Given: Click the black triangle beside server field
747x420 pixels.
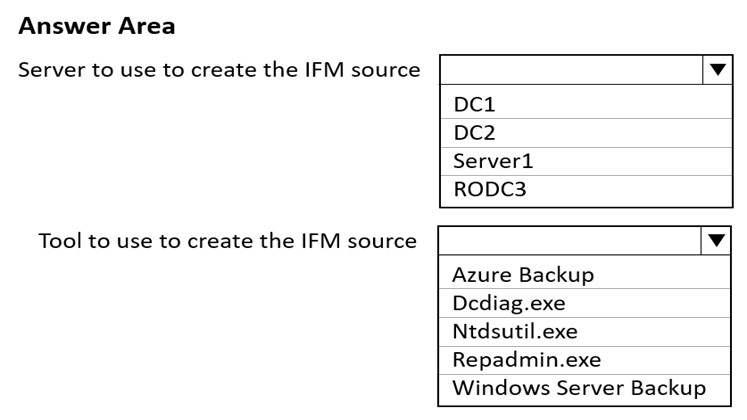Looking at the screenshot, I should point(717,70).
